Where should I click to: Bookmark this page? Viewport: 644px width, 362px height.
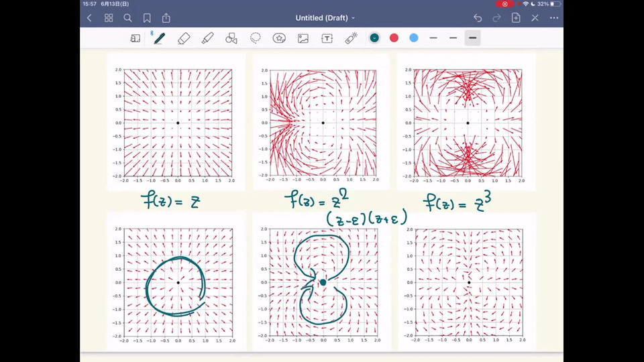click(x=147, y=18)
